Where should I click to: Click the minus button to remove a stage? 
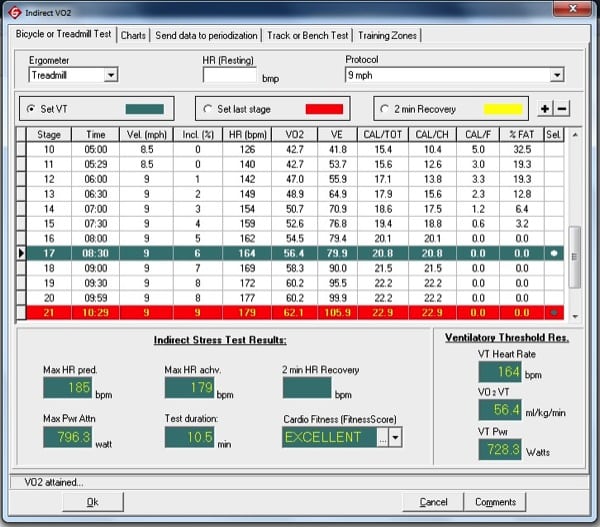562,109
